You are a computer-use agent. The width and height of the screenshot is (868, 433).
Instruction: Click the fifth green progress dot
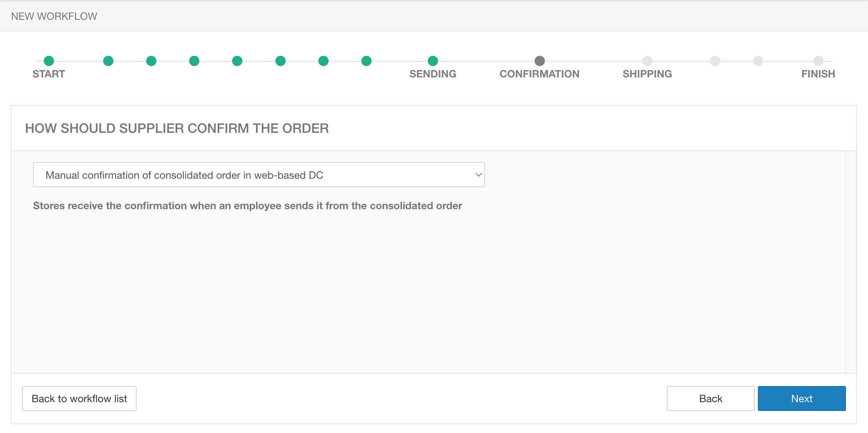tap(237, 61)
